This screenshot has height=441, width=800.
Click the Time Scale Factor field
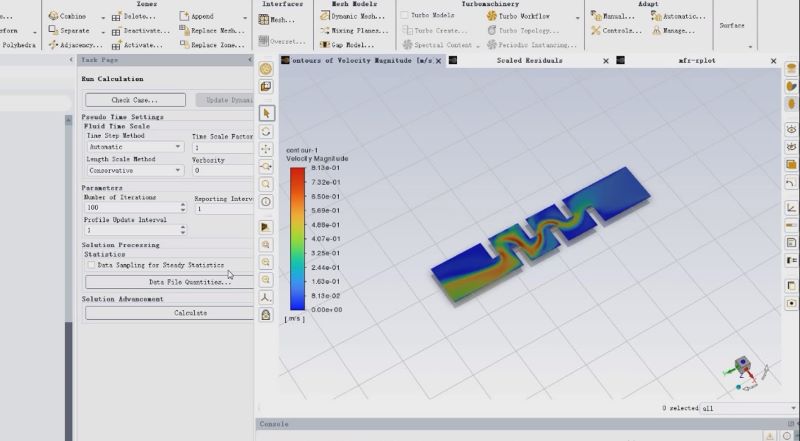[x=222, y=148]
